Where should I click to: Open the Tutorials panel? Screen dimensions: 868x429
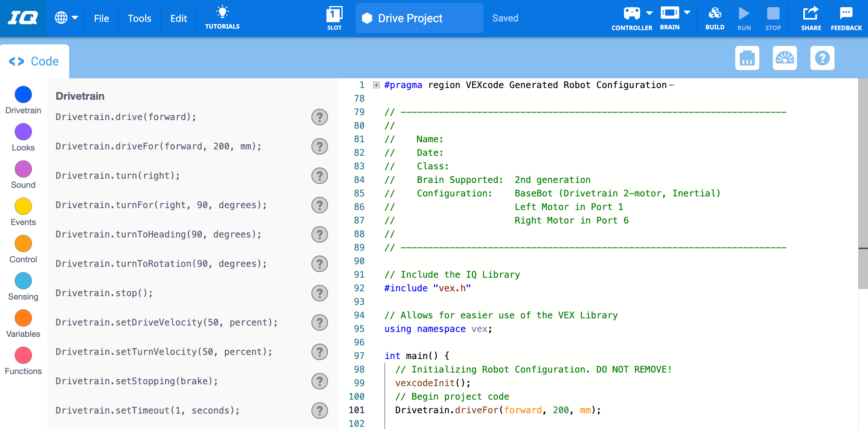(223, 17)
